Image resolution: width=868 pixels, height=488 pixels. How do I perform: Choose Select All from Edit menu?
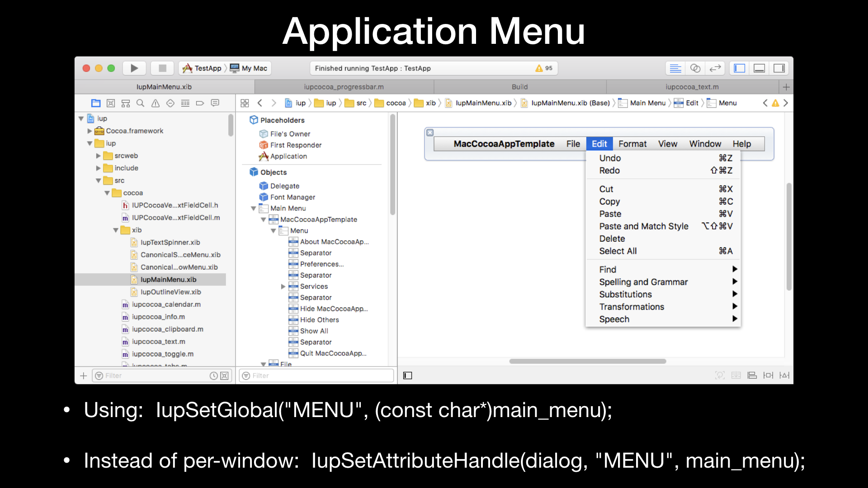click(x=618, y=251)
